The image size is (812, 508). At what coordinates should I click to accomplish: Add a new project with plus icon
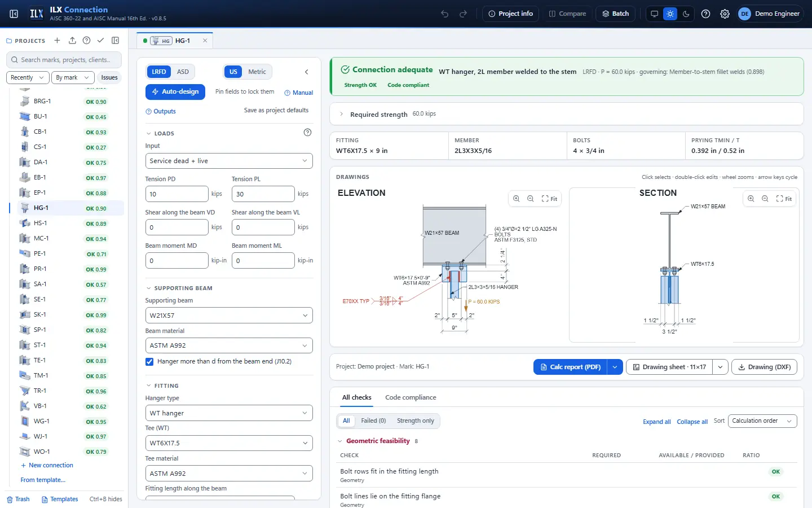click(57, 41)
